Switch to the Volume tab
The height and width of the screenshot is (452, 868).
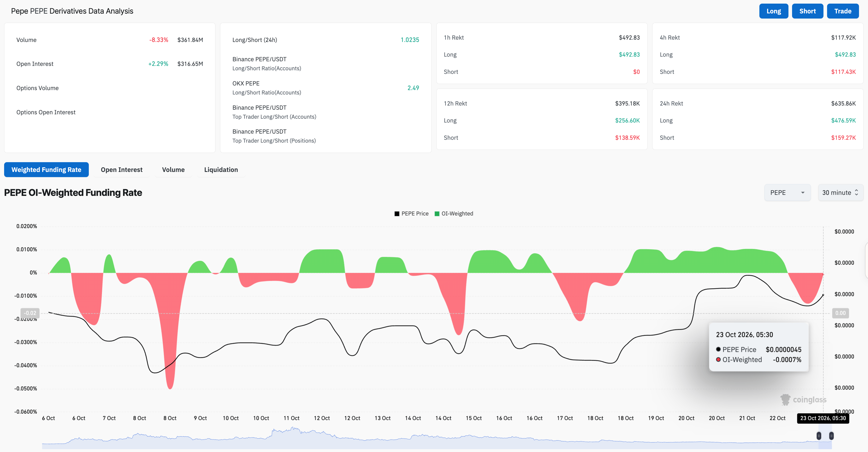pyautogui.click(x=173, y=170)
